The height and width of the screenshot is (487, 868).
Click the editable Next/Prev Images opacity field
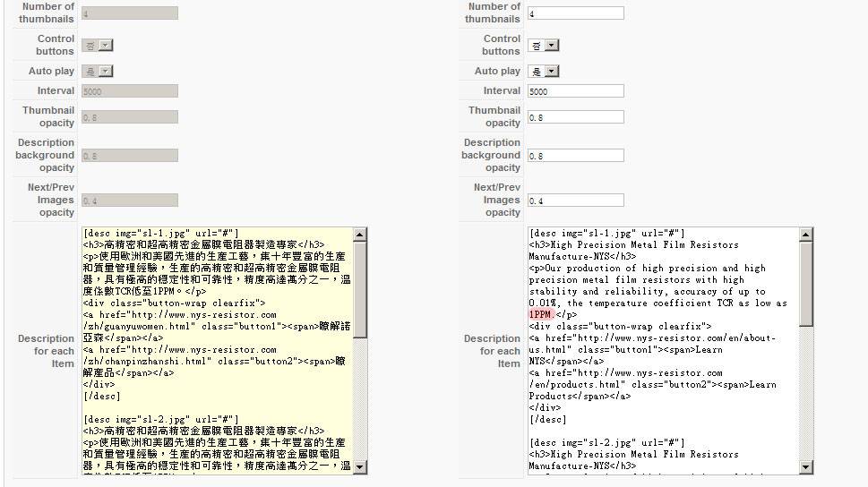[575, 201]
